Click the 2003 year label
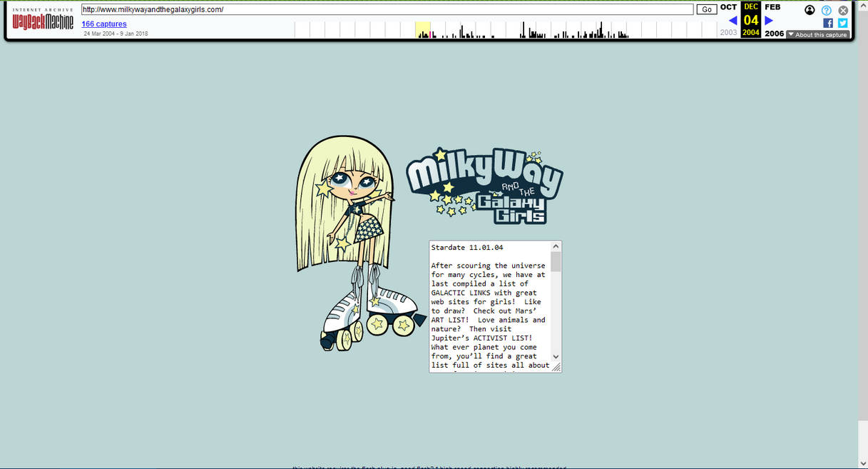 pyautogui.click(x=729, y=33)
